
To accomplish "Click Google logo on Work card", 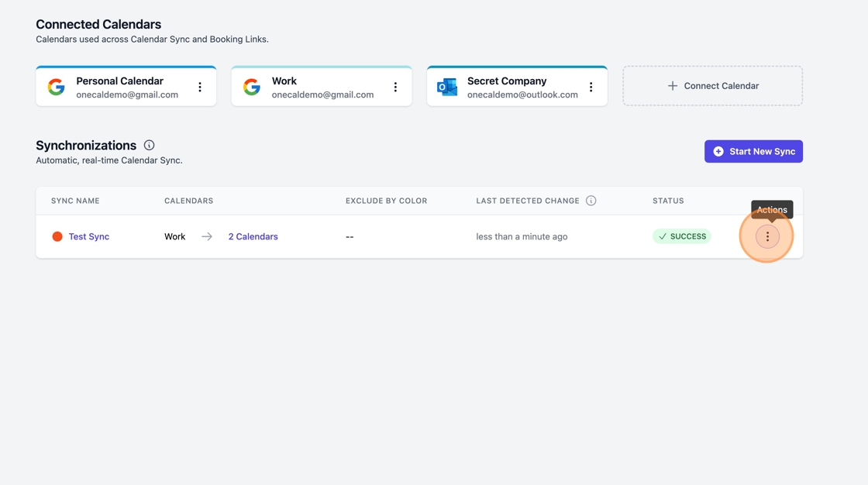I will tap(252, 87).
